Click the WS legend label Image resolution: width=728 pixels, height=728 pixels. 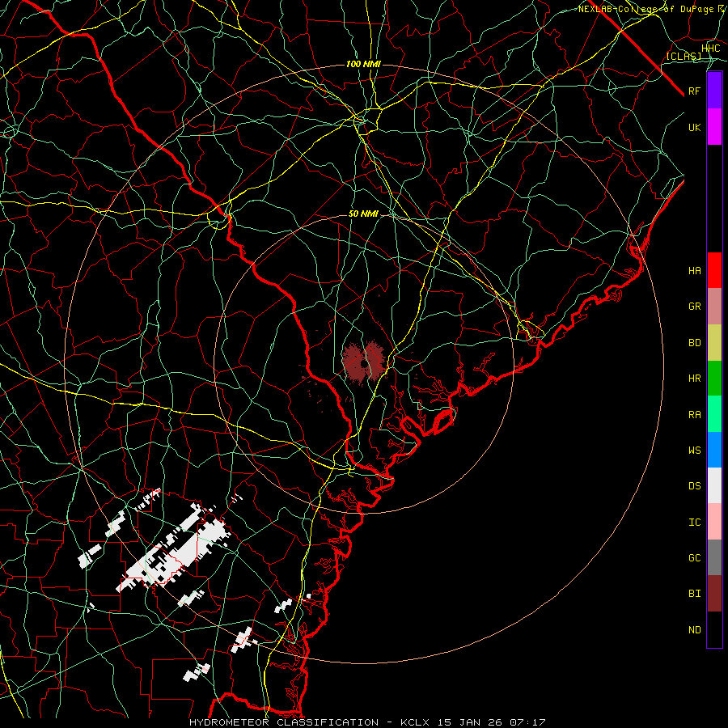click(694, 450)
